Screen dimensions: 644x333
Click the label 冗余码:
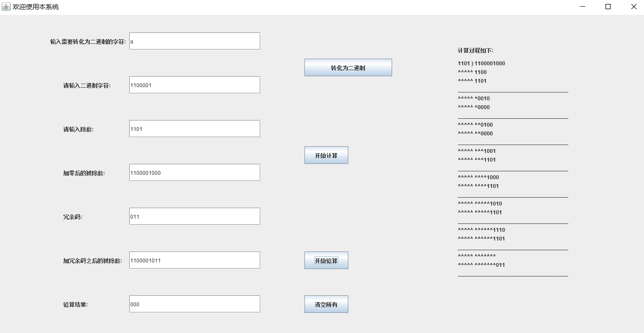(x=72, y=217)
